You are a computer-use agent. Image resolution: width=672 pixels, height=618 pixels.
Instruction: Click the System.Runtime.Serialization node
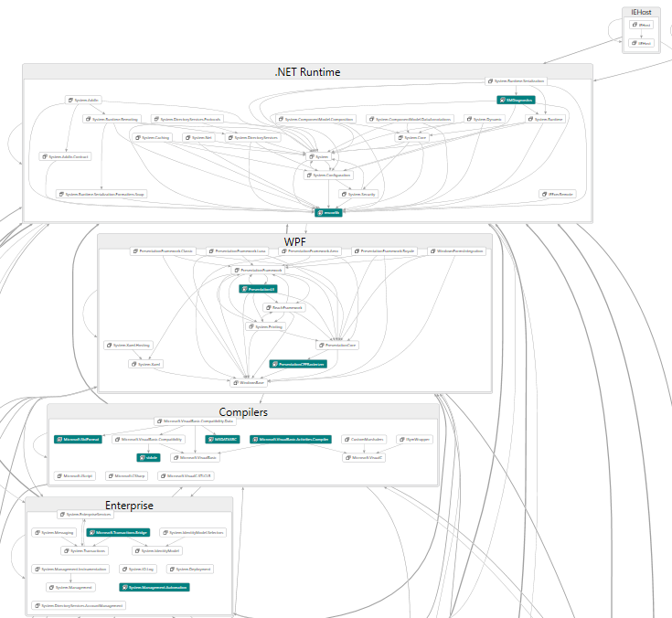click(x=517, y=81)
